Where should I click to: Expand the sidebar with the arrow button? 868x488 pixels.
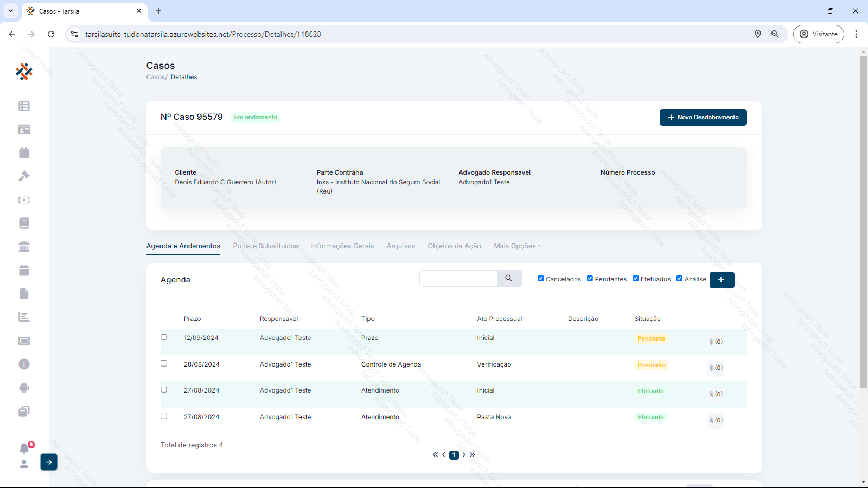click(x=49, y=462)
